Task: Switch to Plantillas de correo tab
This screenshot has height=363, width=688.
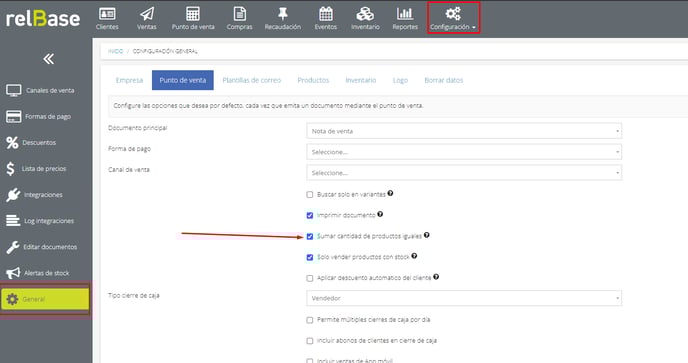Action: (x=251, y=80)
